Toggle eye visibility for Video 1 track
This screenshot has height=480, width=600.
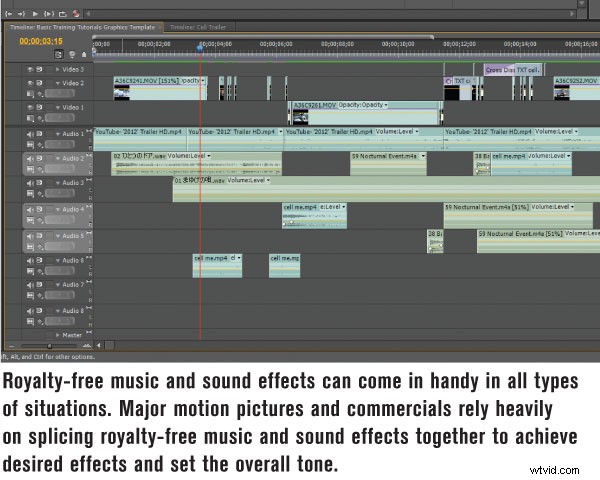point(30,108)
